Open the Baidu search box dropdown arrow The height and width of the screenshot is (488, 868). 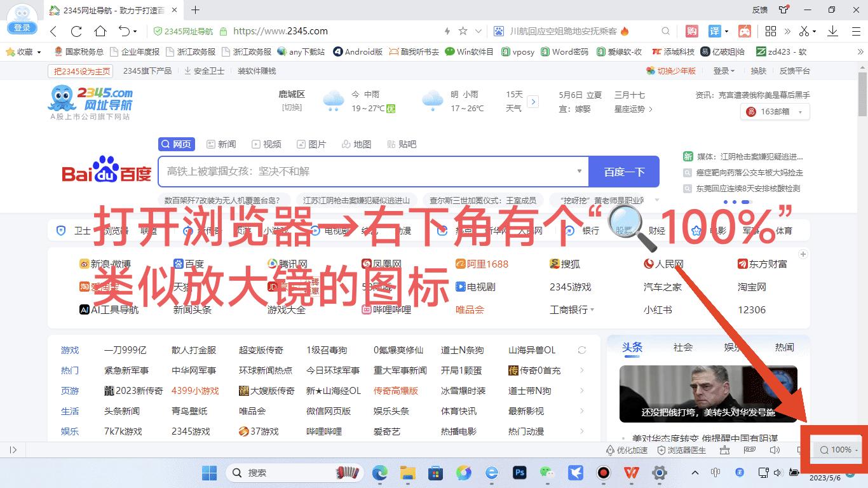tap(579, 172)
